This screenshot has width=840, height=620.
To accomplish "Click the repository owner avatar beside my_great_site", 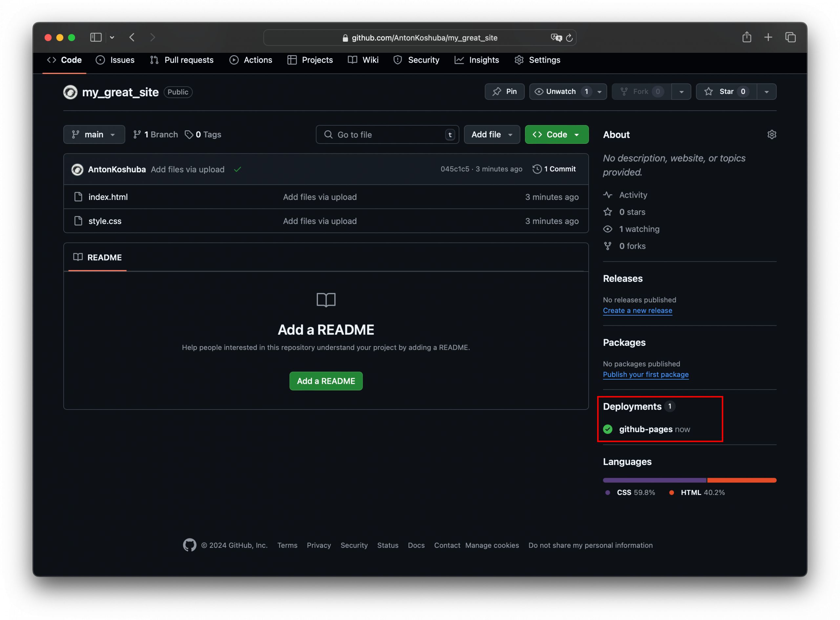I will pyautogui.click(x=70, y=92).
